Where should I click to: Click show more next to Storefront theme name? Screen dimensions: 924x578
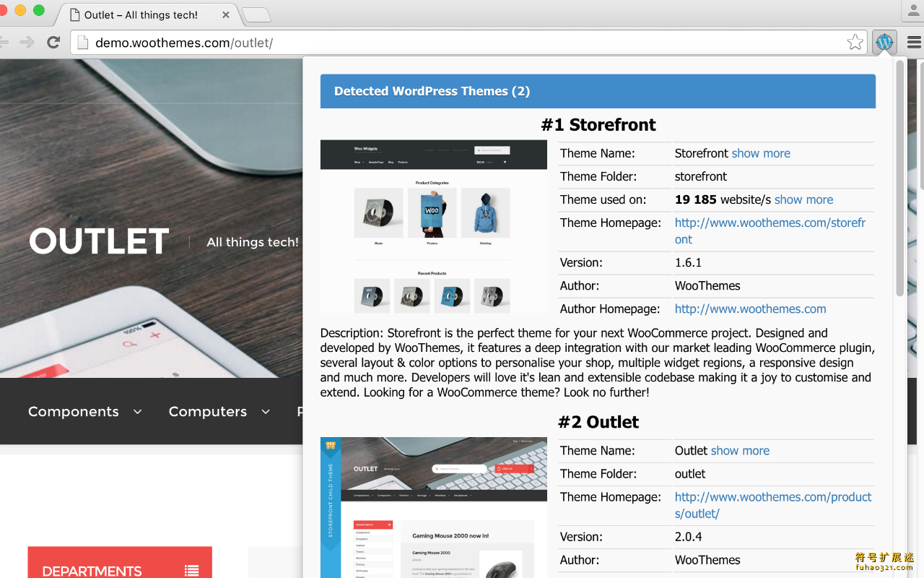point(761,153)
